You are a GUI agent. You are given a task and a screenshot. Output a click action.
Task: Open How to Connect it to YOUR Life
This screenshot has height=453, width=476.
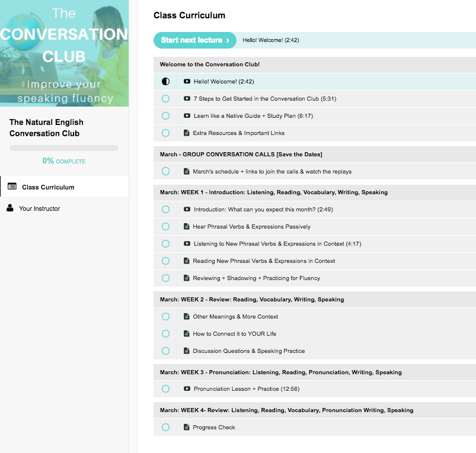234,334
